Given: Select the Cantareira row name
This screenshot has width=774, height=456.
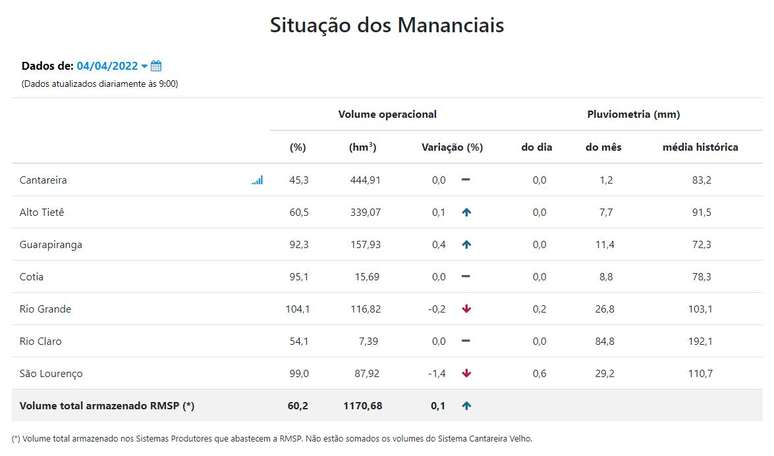Looking at the screenshot, I should click(43, 180).
